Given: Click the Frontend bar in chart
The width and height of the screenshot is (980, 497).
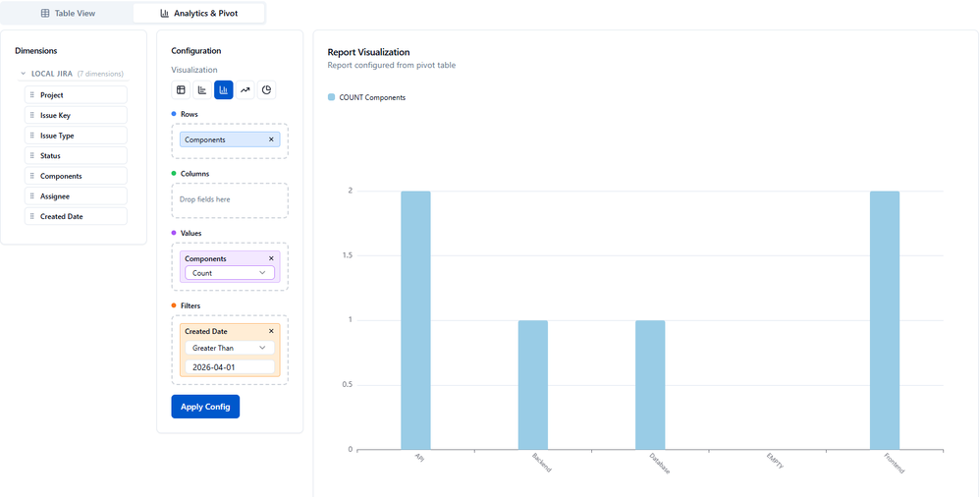Looking at the screenshot, I should [885, 320].
